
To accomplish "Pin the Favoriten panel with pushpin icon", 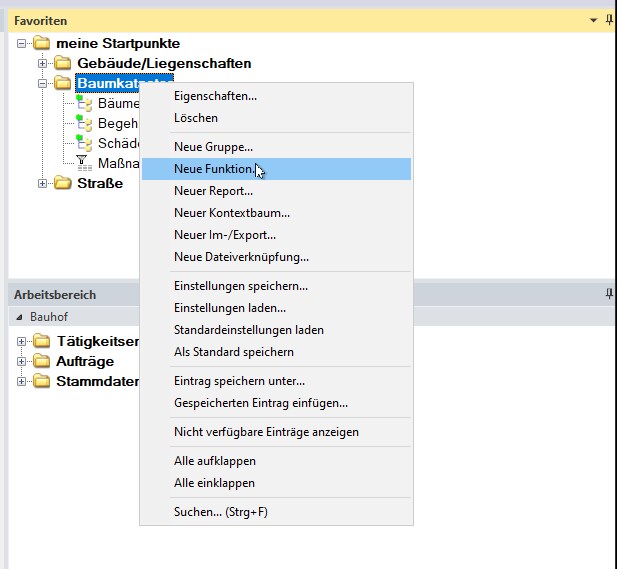I will tap(609, 20).
